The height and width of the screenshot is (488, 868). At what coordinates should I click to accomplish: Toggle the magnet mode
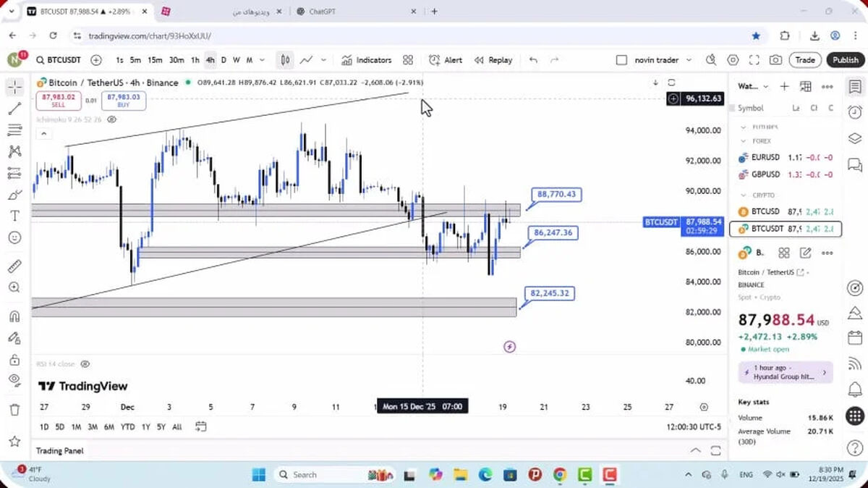pyautogui.click(x=14, y=316)
